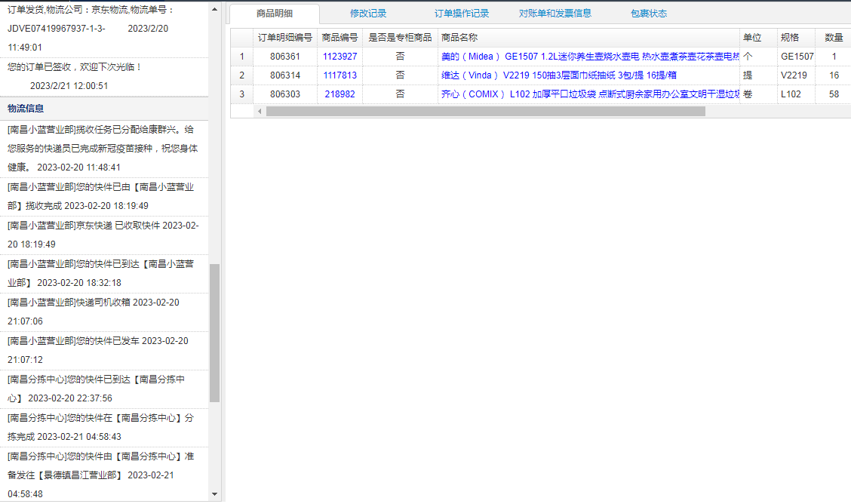Image resolution: width=851 pixels, height=504 pixels.
Task: Click the 快递司机收箱 logistics entry
Action: 104,312
